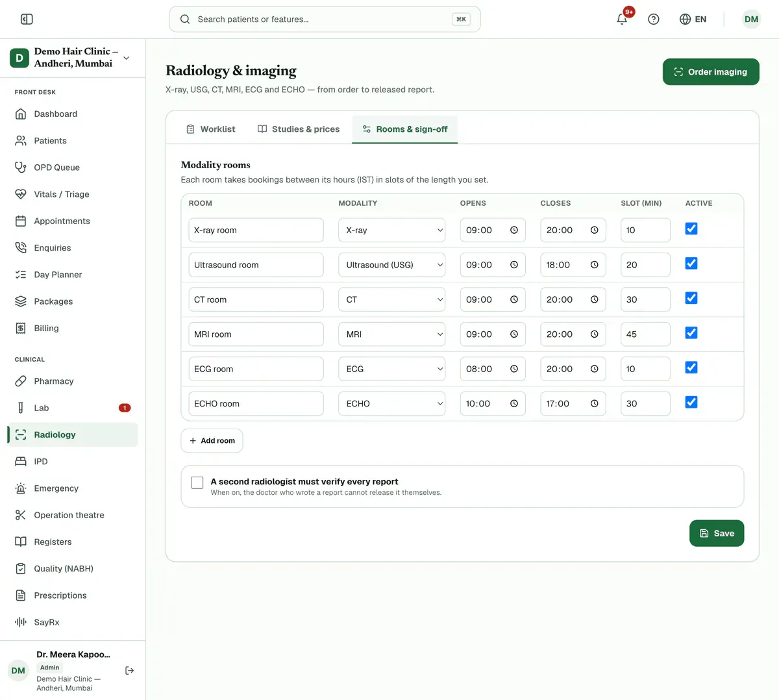Open the help question mark icon
Image resolution: width=779 pixels, height=700 pixels.
coord(654,19)
